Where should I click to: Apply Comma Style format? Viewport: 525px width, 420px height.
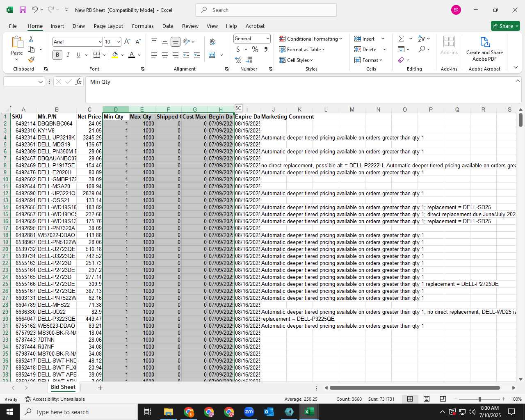coord(266,49)
